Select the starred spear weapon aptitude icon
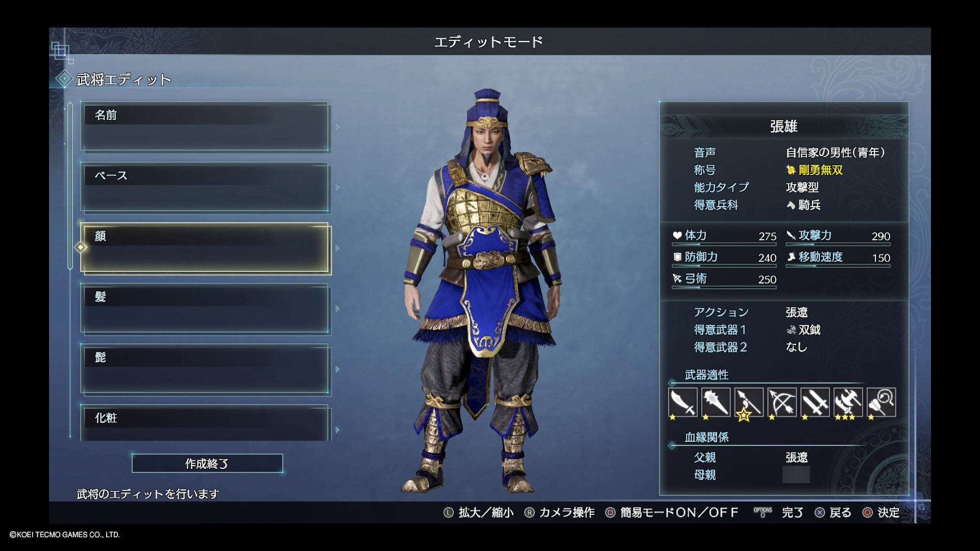 click(749, 403)
